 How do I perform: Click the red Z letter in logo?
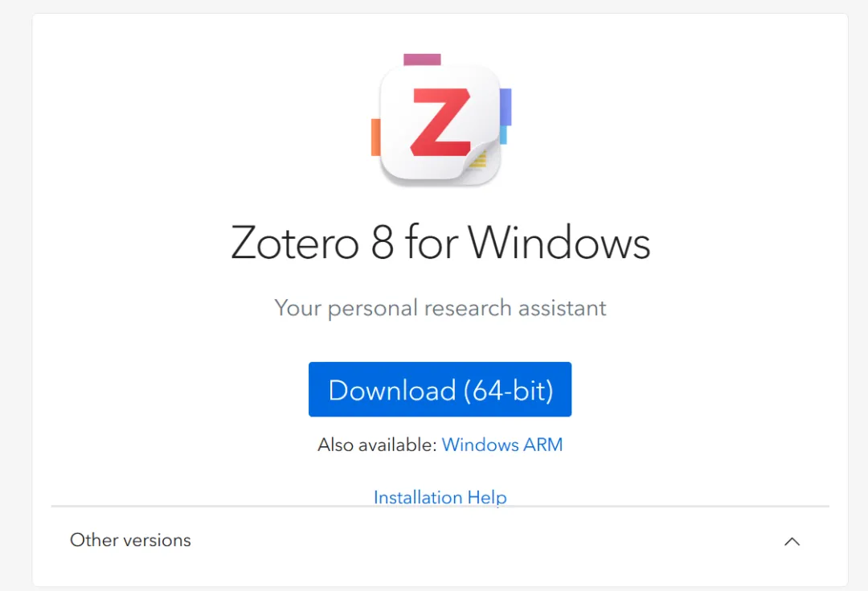coord(440,122)
